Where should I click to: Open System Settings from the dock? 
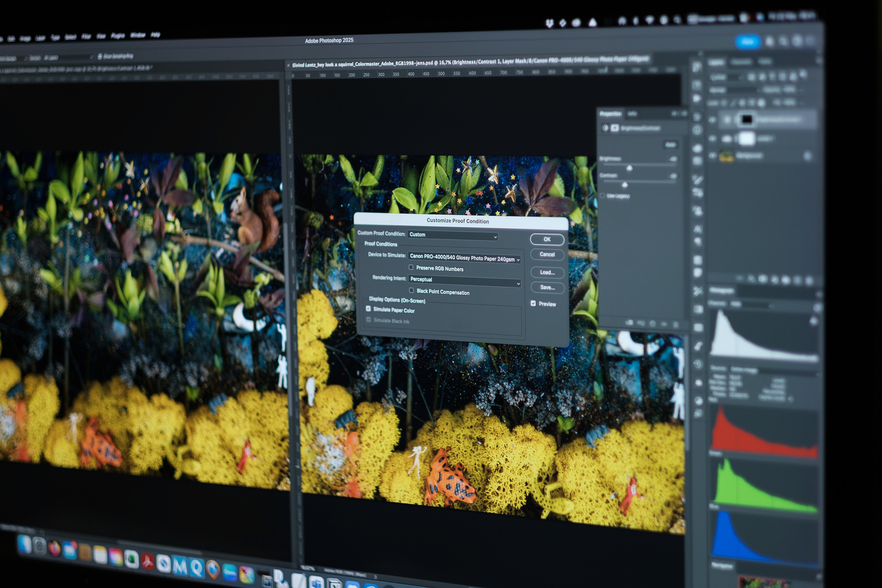(40, 546)
